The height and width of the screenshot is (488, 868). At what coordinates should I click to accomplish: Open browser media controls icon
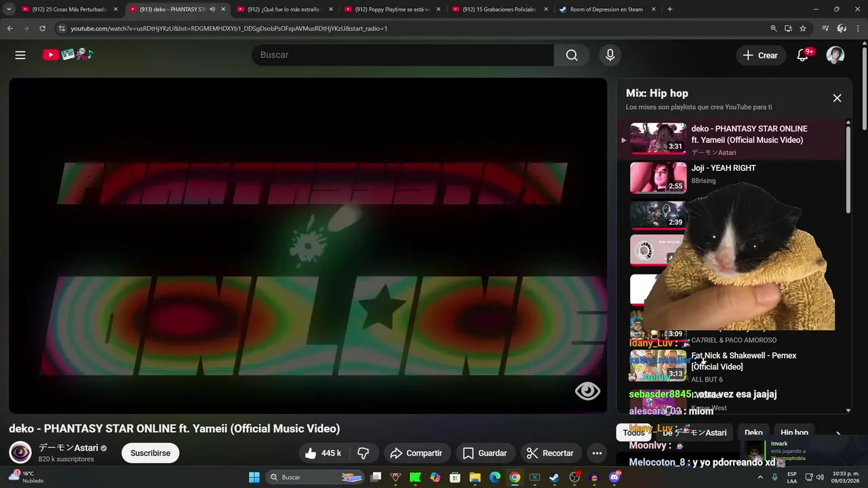click(x=825, y=28)
